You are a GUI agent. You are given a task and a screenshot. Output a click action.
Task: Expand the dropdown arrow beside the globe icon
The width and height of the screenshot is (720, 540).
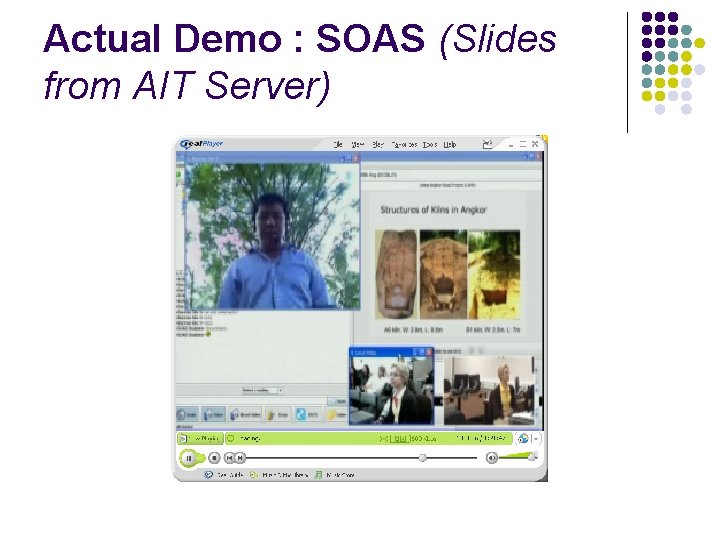point(535,439)
